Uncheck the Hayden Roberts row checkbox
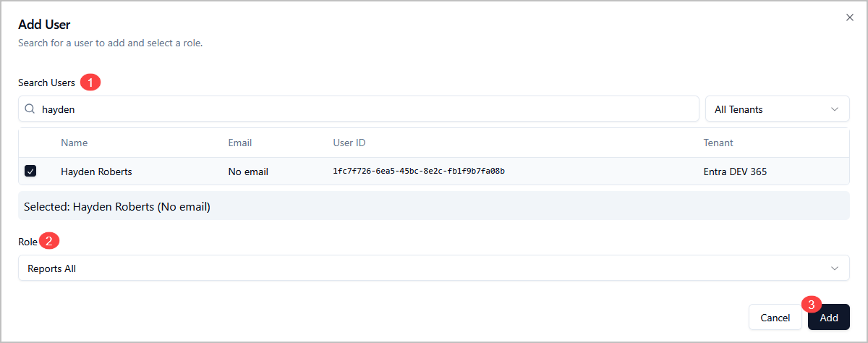The height and width of the screenshot is (343, 868). pos(30,171)
